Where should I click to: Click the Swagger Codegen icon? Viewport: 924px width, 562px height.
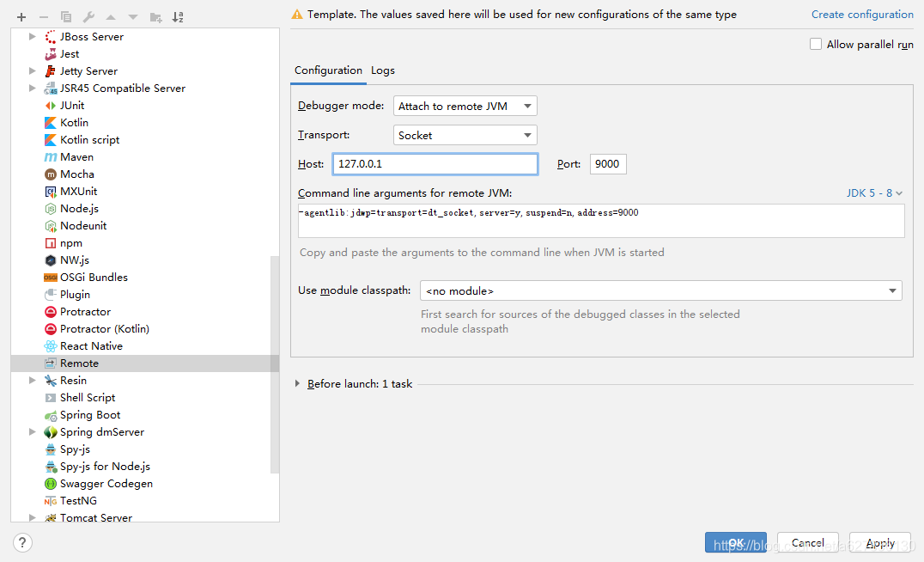click(51, 484)
